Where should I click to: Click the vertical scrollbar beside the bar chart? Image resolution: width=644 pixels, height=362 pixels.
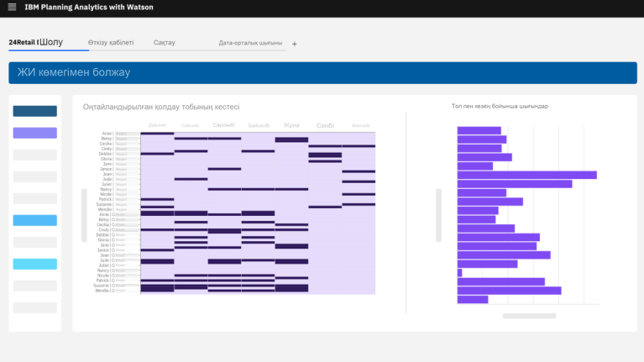438,215
